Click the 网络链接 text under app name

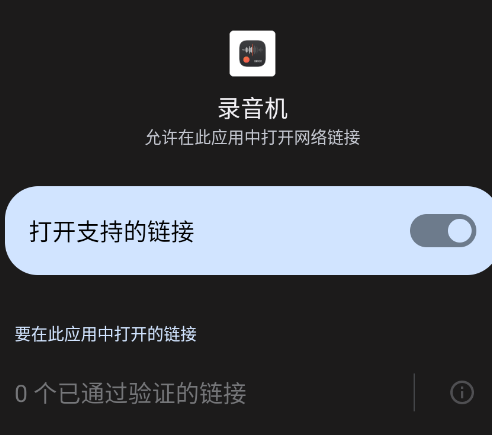327,137
